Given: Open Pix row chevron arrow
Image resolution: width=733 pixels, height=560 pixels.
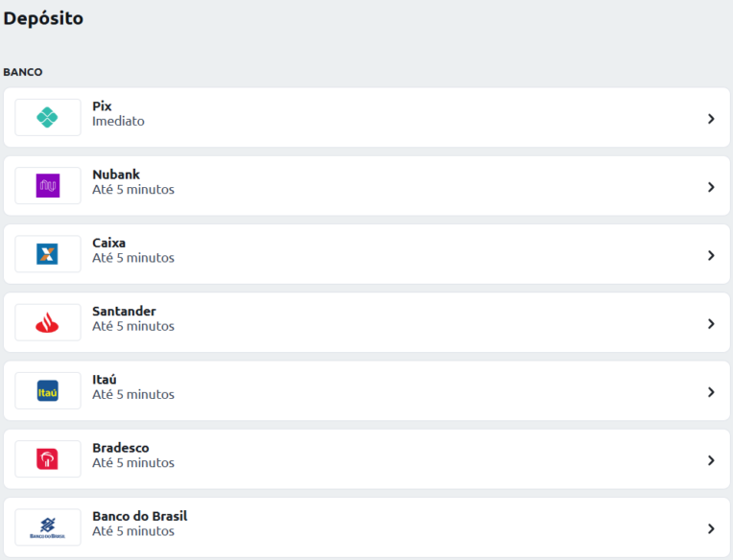Looking at the screenshot, I should [711, 119].
